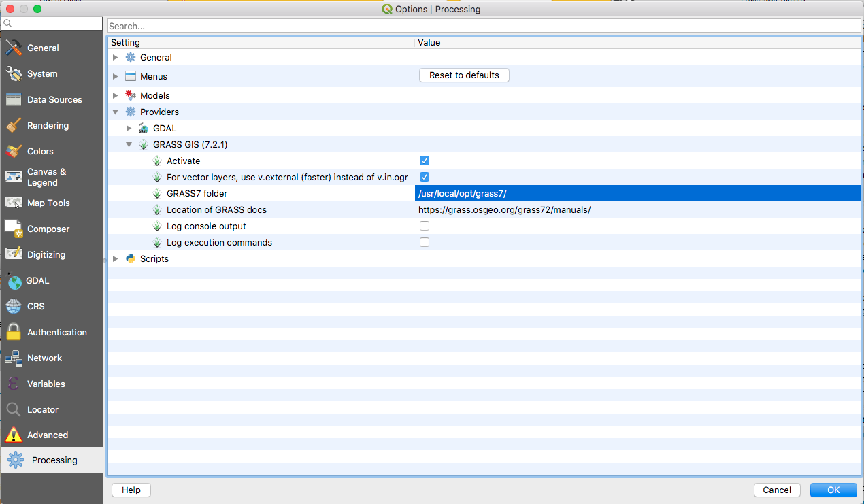Image resolution: width=864 pixels, height=504 pixels.
Task: Expand the Menus tree node arrow
Action: pos(116,77)
